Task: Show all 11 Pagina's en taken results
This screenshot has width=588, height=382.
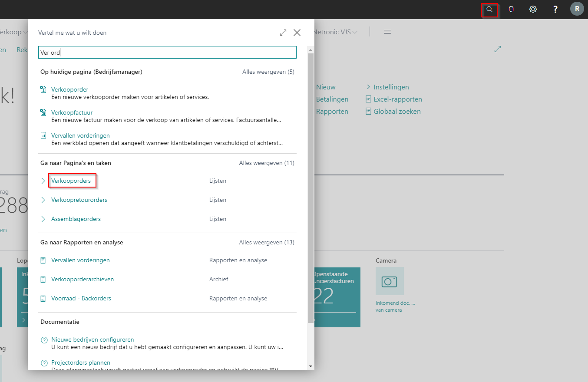Action: coord(267,163)
